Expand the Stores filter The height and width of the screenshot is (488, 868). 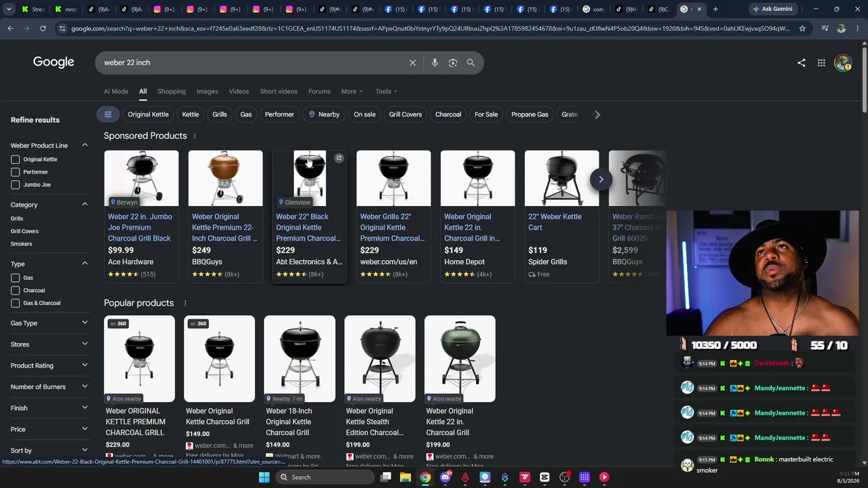pos(85,344)
